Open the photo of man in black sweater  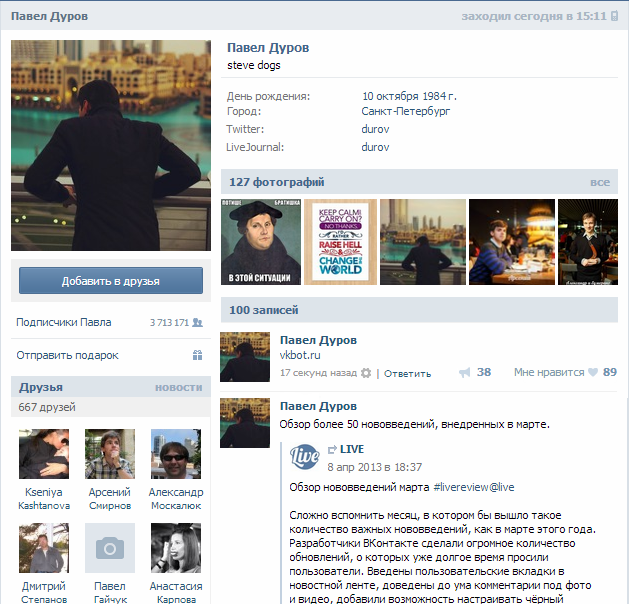tap(588, 242)
